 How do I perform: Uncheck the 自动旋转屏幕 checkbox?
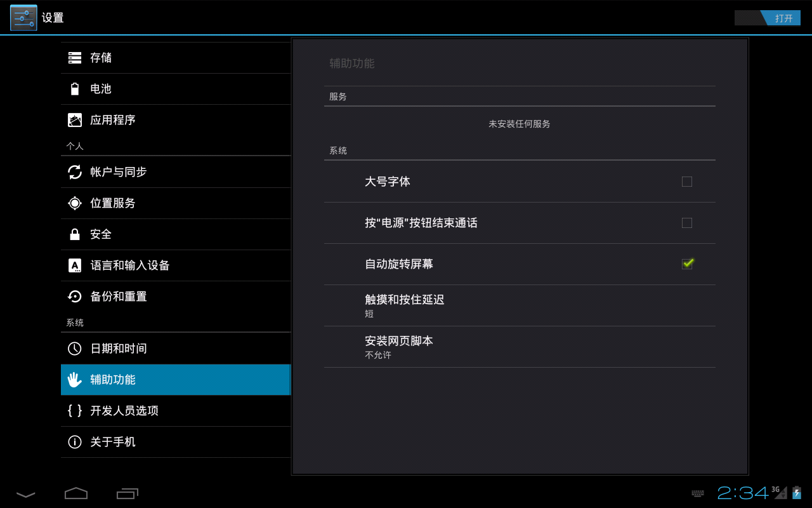pos(688,264)
